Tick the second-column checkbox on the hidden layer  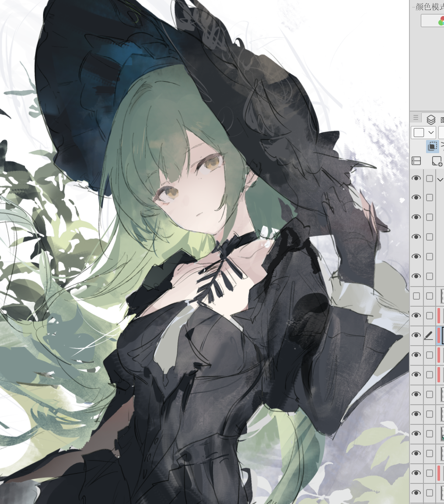point(430,296)
